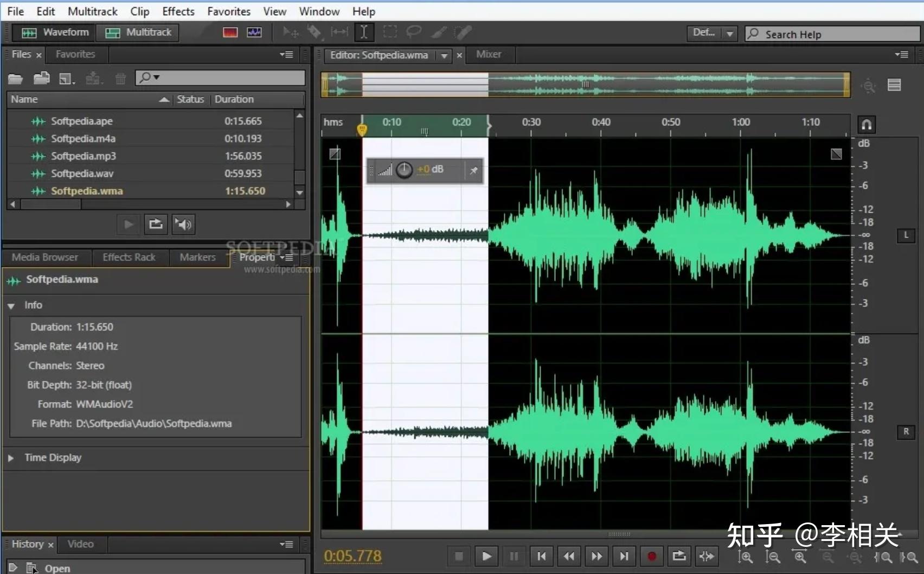Expand the Time Display section
This screenshot has height=574, width=924.
11,458
